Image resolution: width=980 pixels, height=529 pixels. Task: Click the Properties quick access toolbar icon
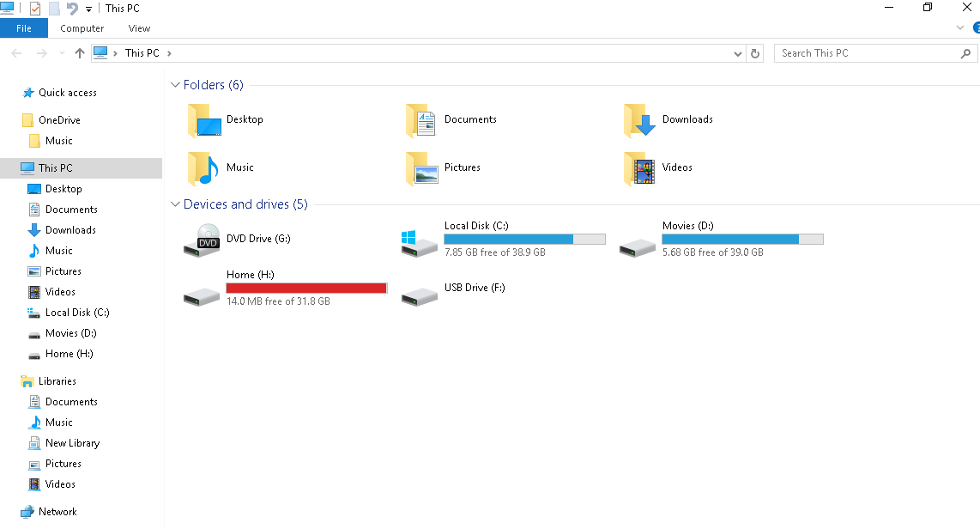point(35,8)
